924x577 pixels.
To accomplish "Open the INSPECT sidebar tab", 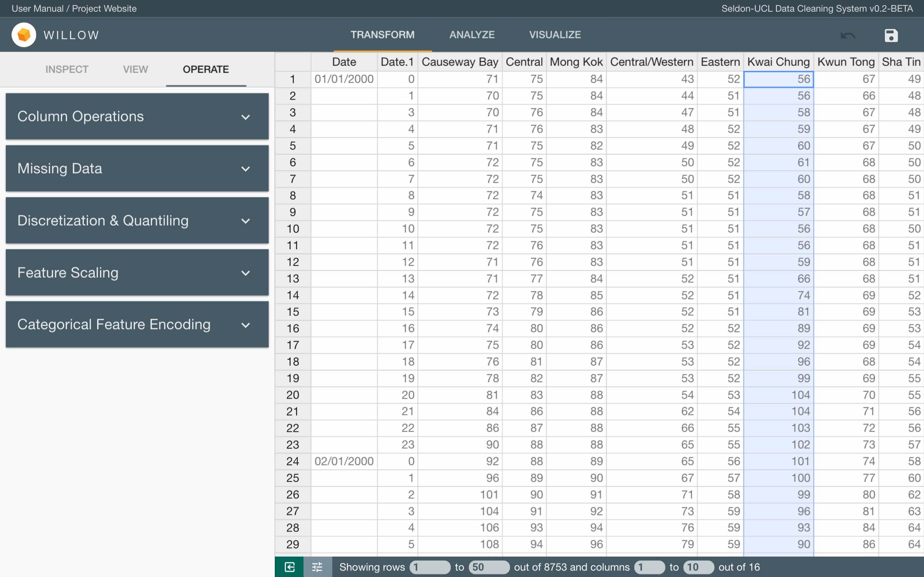I will [67, 69].
